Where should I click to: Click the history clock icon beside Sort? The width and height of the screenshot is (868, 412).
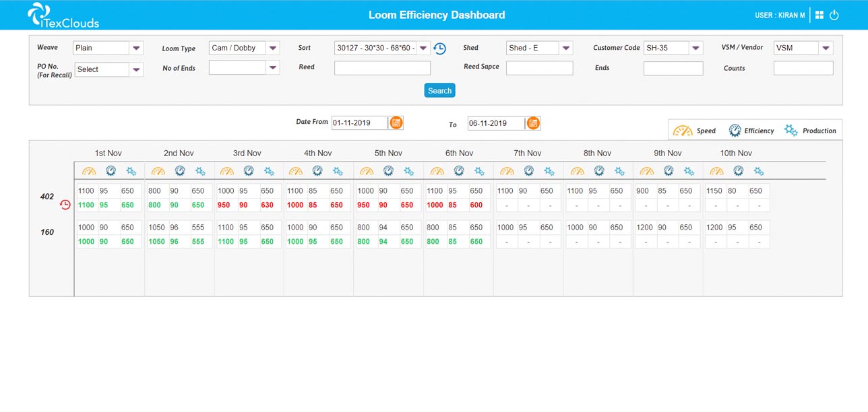click(x=439, y=48)
